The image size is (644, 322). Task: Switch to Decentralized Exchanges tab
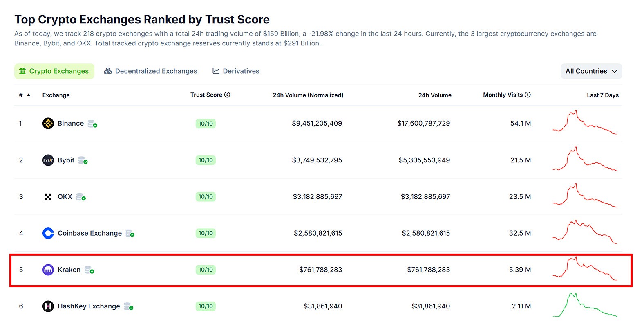(x=151, y=71)
